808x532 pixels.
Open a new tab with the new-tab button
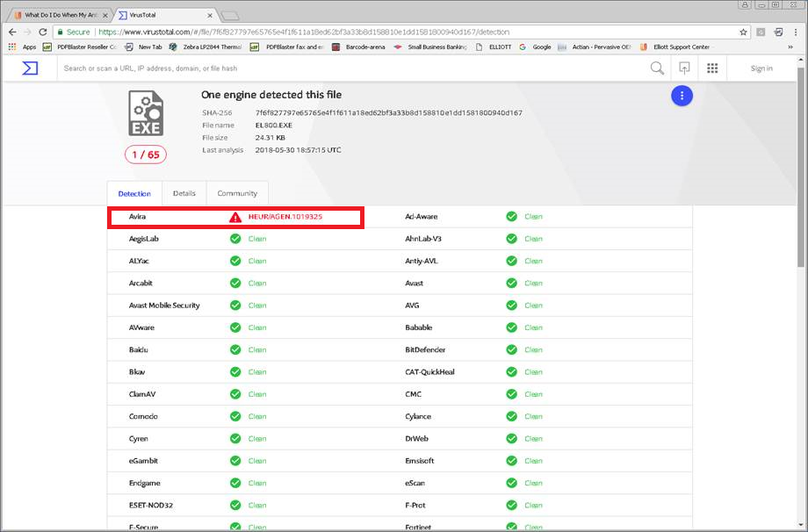click(229, 16)
